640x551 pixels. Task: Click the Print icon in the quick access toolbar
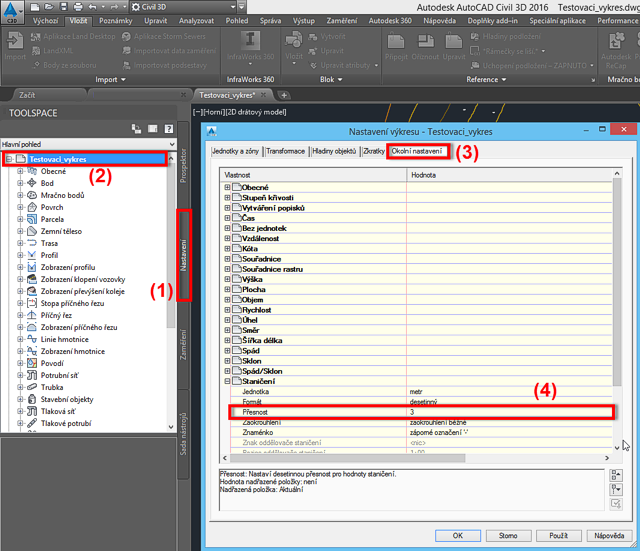pos(78,7)
